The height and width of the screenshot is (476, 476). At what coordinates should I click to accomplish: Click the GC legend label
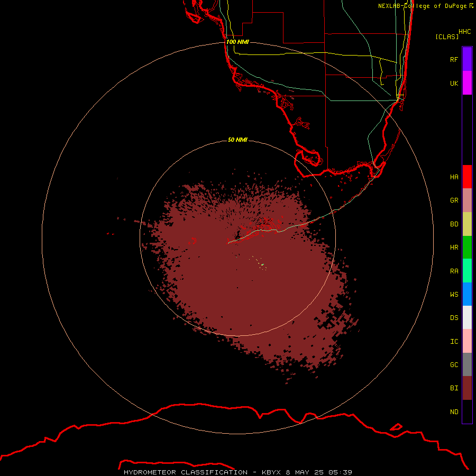coord(454,365)
